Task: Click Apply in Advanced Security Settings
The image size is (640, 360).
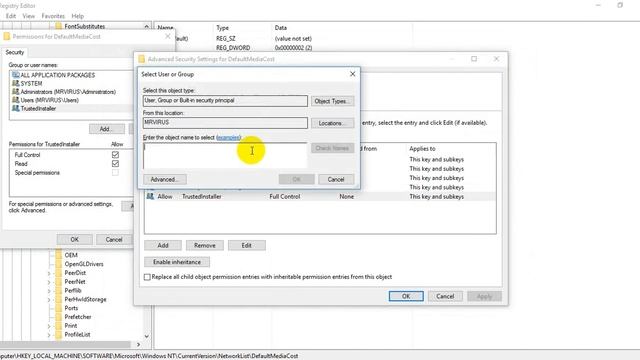Action: (484, 296)
